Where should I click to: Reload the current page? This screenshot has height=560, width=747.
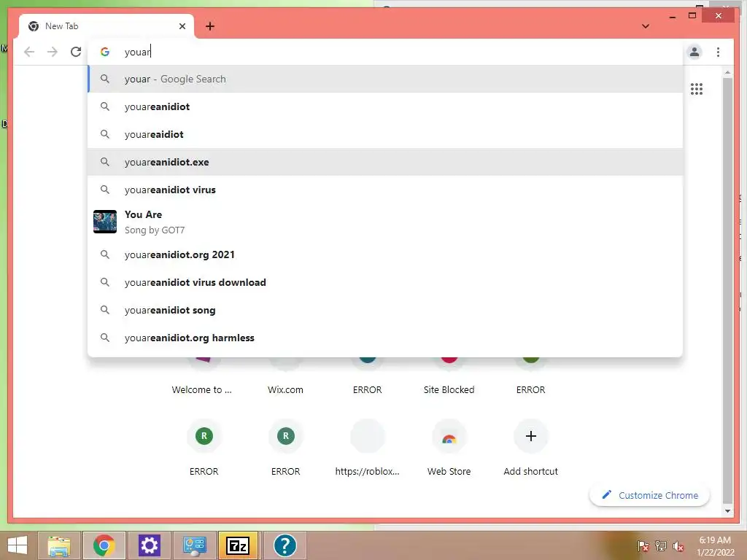click(x=76, y=52)
